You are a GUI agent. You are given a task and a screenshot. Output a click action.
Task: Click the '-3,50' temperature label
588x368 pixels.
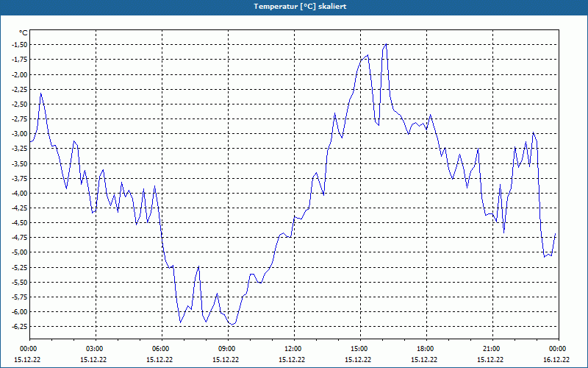pyautogui.click(x=21, y=163)
